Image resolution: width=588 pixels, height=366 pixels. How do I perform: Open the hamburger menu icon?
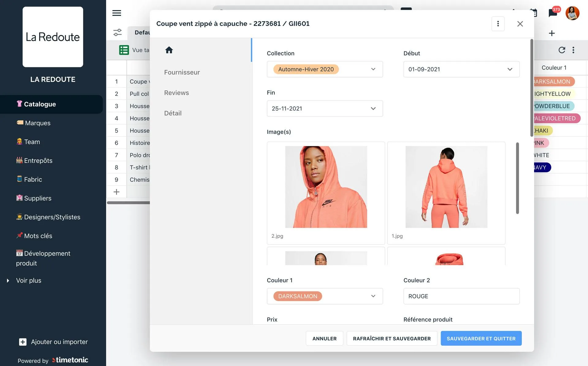point(117,13)
